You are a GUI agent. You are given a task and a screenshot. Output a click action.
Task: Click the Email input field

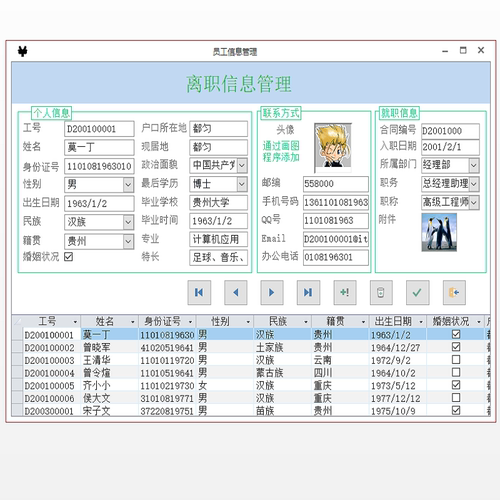tap(336, 239)
